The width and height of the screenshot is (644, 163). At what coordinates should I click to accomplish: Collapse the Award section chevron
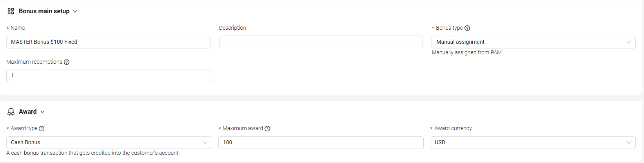(42, 112)
